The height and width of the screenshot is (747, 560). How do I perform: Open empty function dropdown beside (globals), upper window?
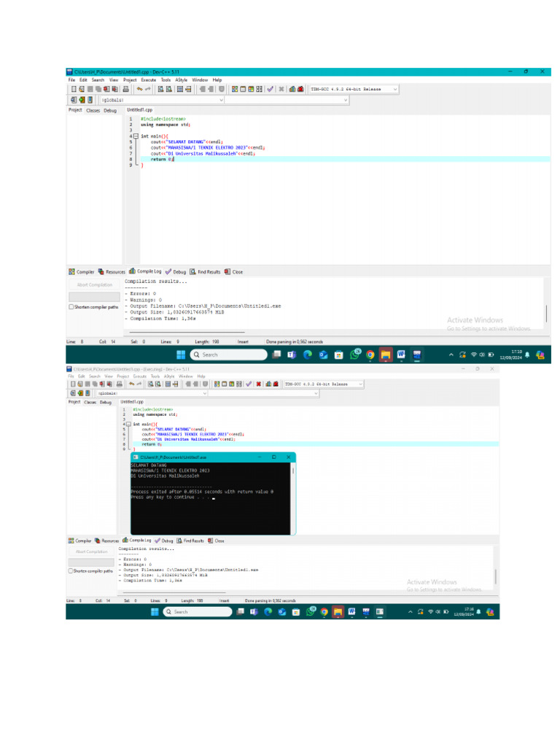tap(346, 100)
